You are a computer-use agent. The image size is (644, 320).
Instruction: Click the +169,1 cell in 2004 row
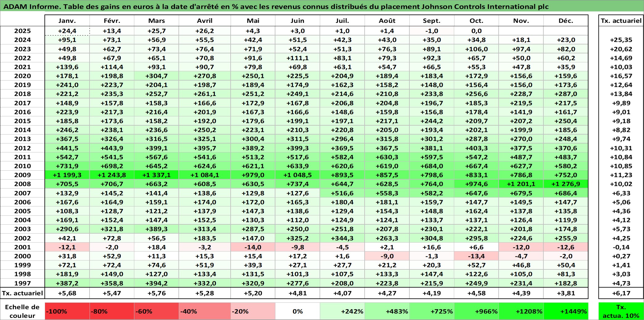coord(67,220)
